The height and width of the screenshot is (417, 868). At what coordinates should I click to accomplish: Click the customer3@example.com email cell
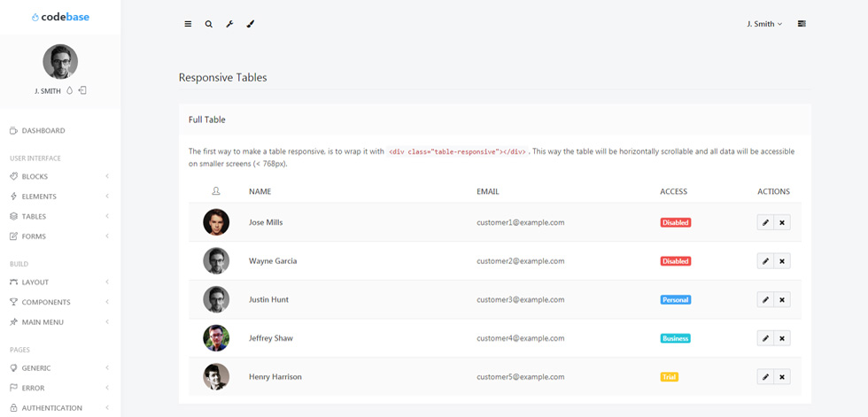[521, 300]
